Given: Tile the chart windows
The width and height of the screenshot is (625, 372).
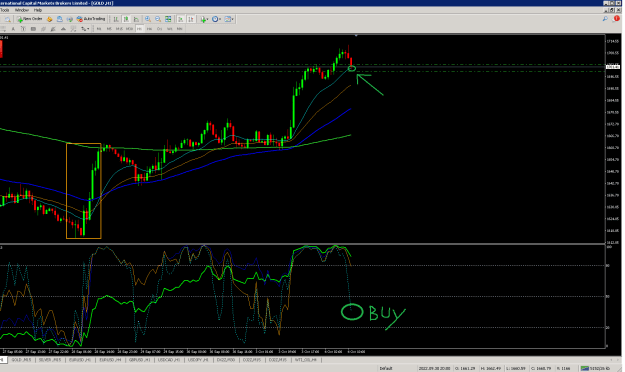Looking at the screenshot, I should pos(168,19).
